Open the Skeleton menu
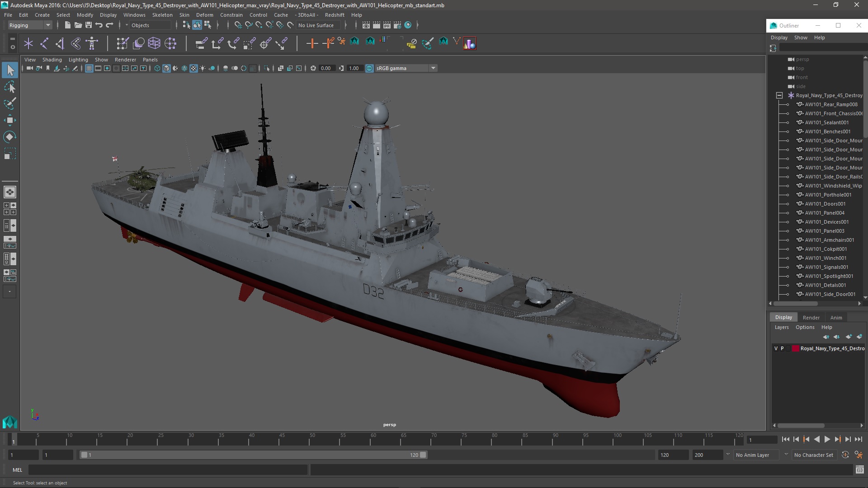This screenshot has width=868, height=488. [162, 15]
